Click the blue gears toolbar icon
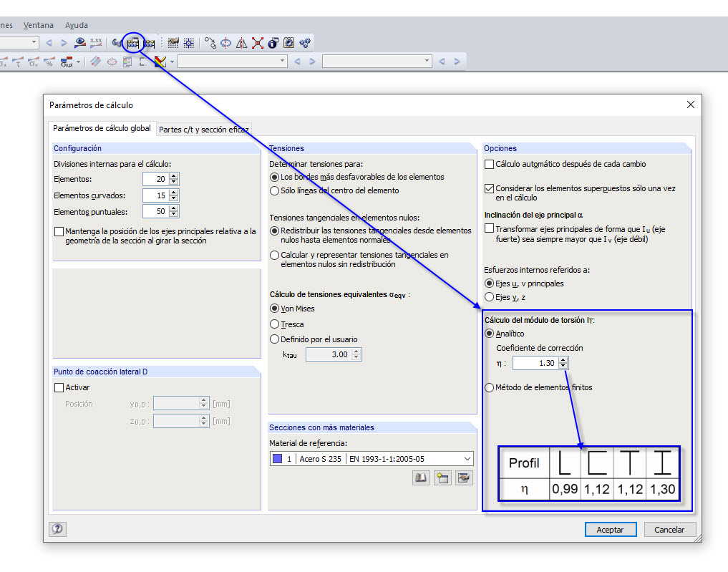This screenshot has height=572, width=728. (304, 43)
